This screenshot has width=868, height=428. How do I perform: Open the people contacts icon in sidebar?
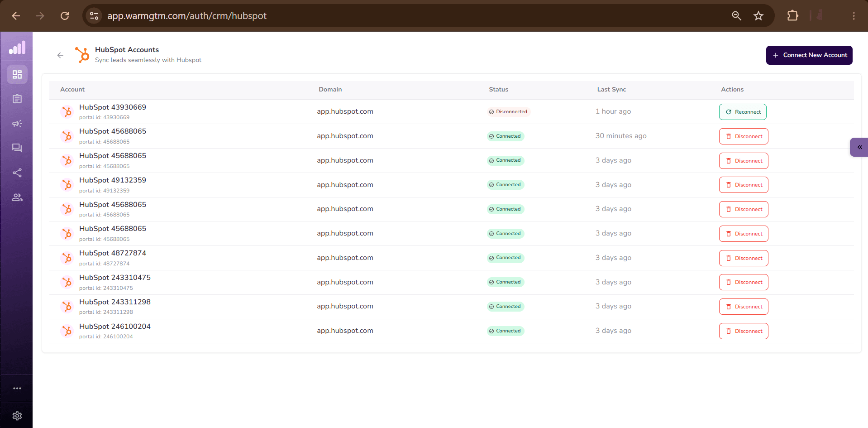point(17,197)
